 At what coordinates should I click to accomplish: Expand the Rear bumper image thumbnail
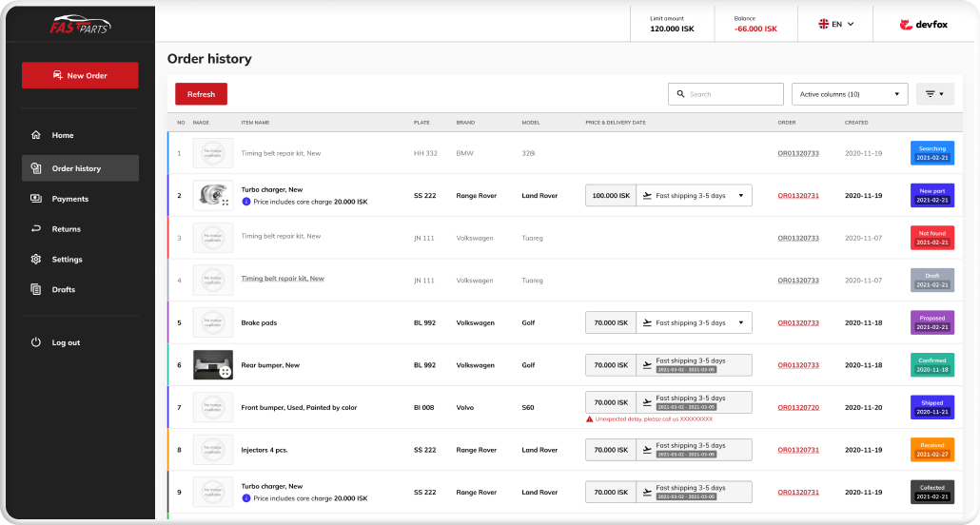[x=225, y=372]
